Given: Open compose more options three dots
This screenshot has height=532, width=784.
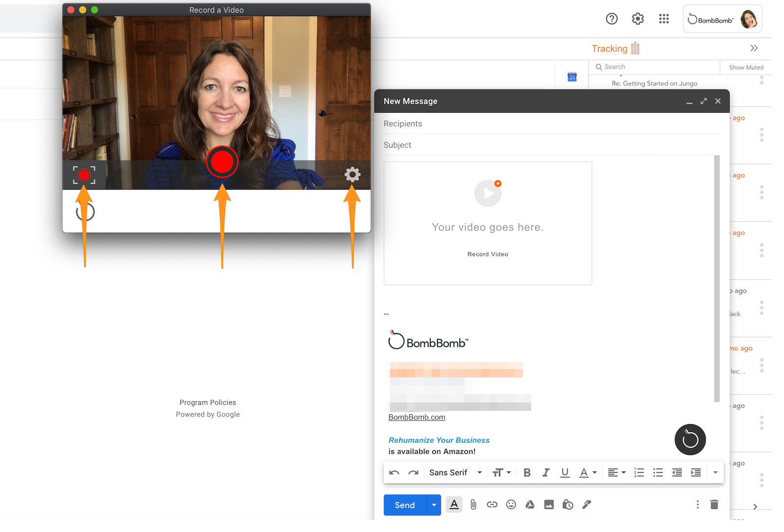Looking at the screenshot, I should coord(698,505).
